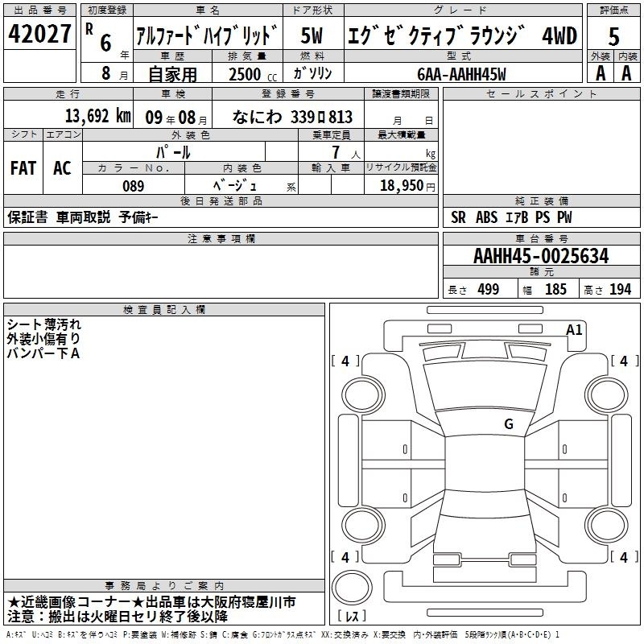Click the G windshield mark on the diagram
The image size is (644, 644).
pos(508,424)
